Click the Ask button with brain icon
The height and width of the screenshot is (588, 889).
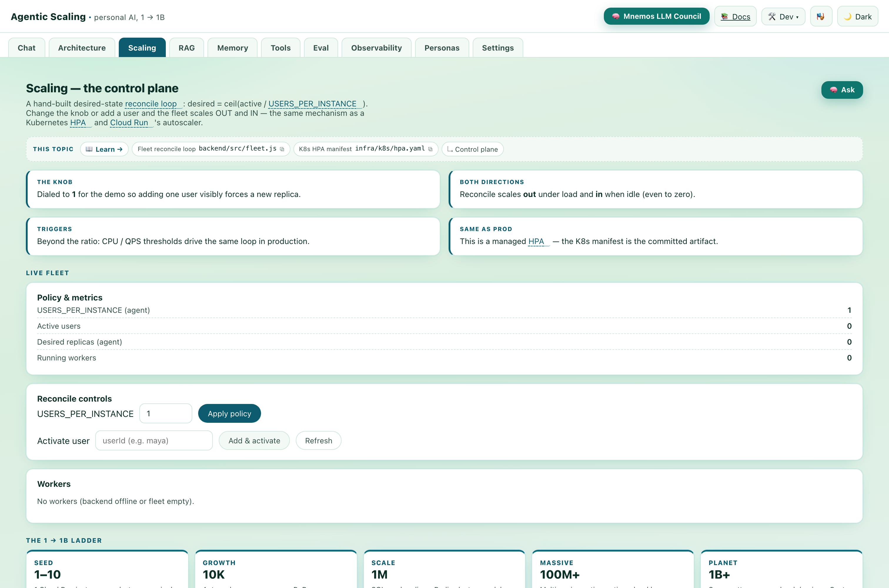[x=842, y=90]
